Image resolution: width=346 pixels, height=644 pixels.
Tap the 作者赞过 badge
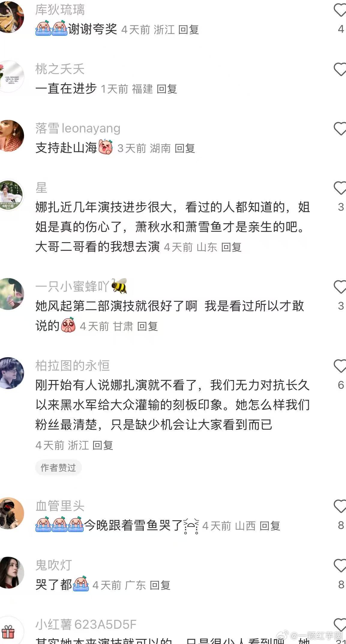tap(58, 467)
